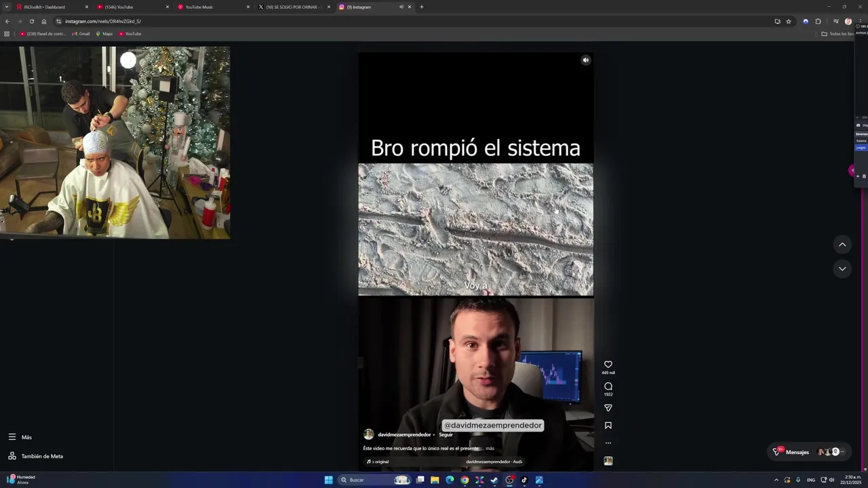The width and height of the screenshot is (868, 488).
Task: Bookmark this page with star icon
Action: pos(789,21)
